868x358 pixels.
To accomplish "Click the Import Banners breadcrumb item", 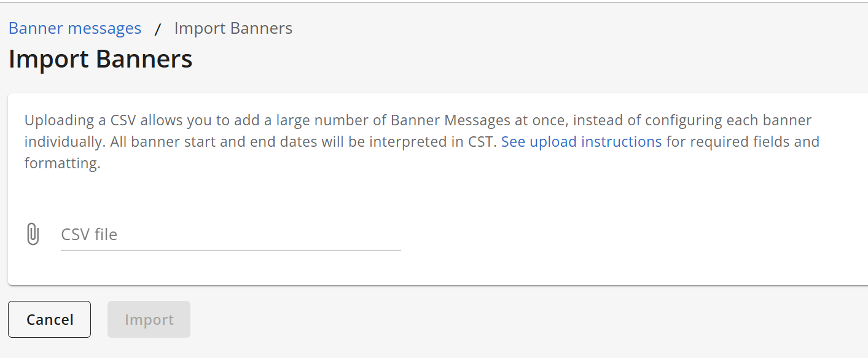I will (x=233, y=28).
